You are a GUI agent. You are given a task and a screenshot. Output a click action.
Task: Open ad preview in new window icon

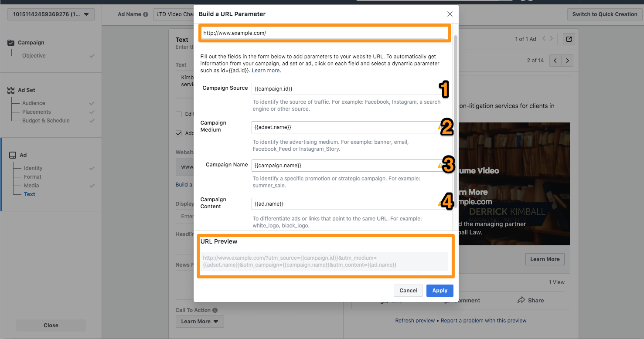tap(569, 39)
